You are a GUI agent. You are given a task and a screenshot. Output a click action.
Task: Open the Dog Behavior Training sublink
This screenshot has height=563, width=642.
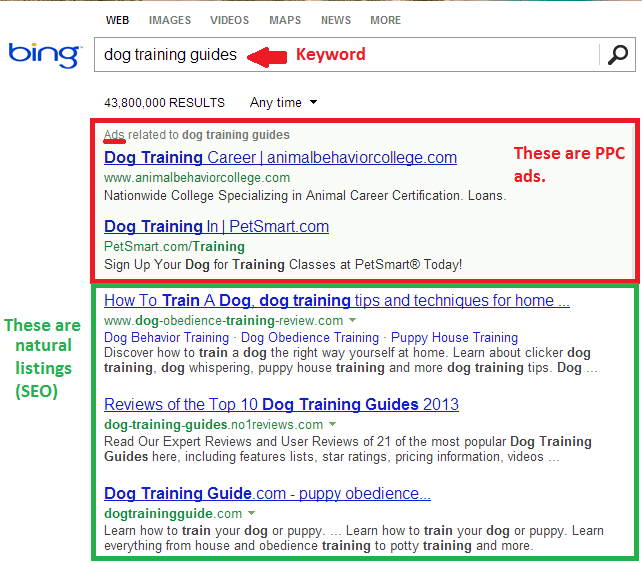pyautogui.click(x=166, y=337)
